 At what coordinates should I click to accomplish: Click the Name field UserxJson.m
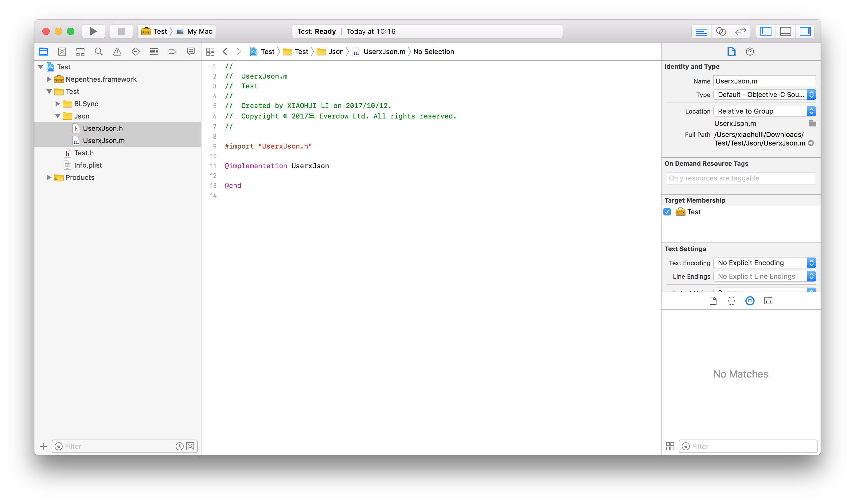pyautogui.click(x=764, y=81)
